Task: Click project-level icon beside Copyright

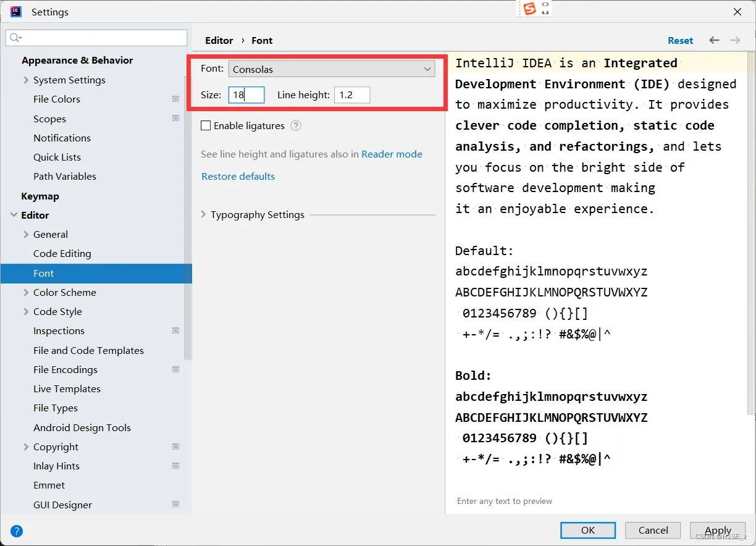Action: (176, 447)
